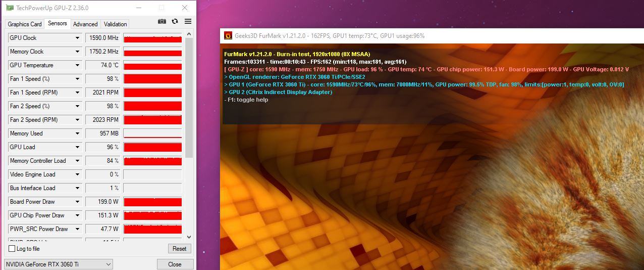The width and height of the screenshot is (644, 270).
Task: Click the GPU Clock history graph
Action: coord(152,38)
